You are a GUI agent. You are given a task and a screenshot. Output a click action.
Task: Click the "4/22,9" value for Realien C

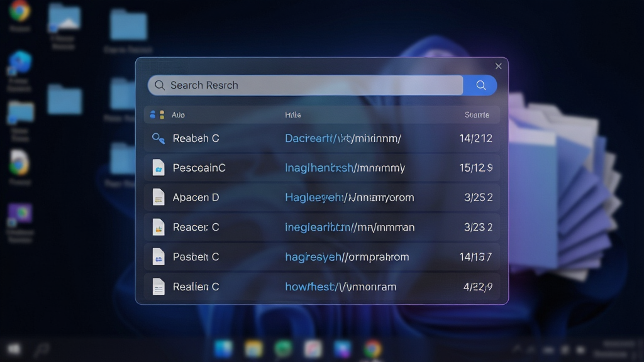[x=478, y=287]
